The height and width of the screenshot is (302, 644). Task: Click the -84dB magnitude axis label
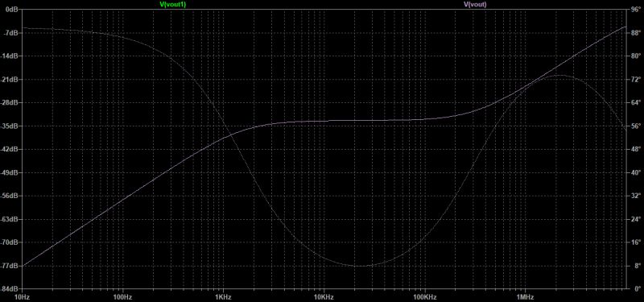pos(10,289)
